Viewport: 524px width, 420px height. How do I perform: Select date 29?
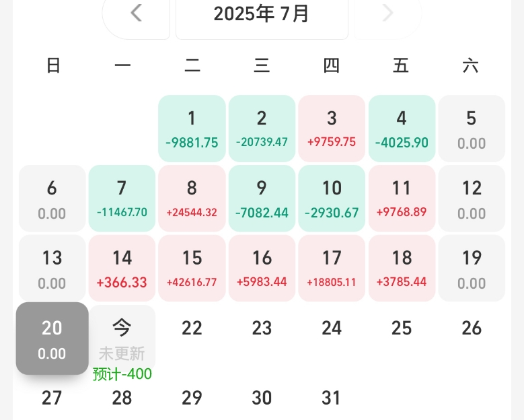click(x=192, y=398)
